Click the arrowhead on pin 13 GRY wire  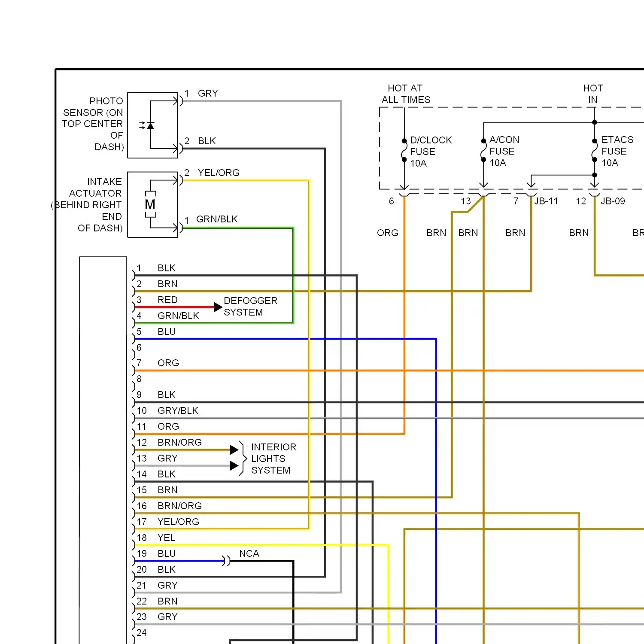[x=234, y=465]
